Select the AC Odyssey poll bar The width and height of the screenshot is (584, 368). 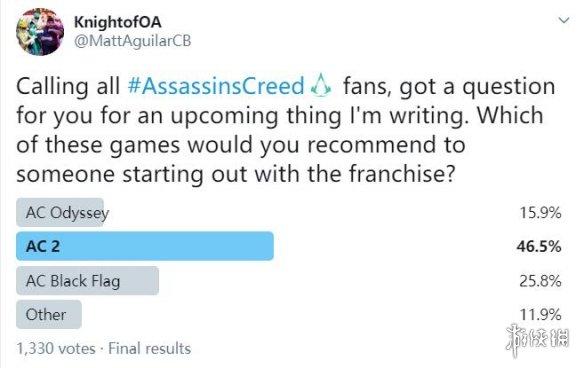[60, 213]
